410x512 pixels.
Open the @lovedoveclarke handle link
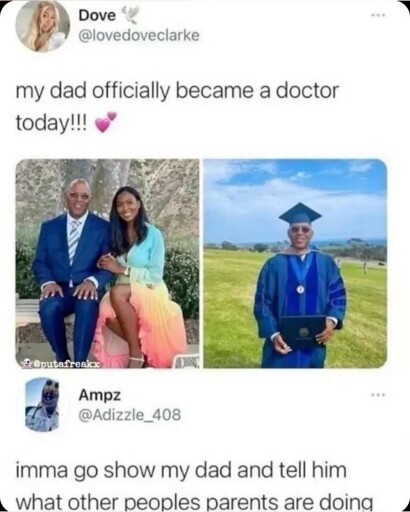click(139, 36)
